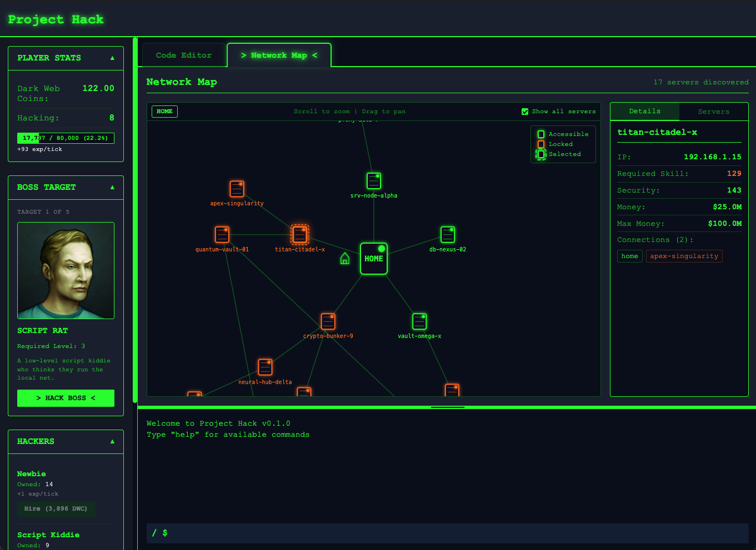This screenshot has width=756, height=550.
Task: Switch to the Code Editor tab
Action: point(183,54)
